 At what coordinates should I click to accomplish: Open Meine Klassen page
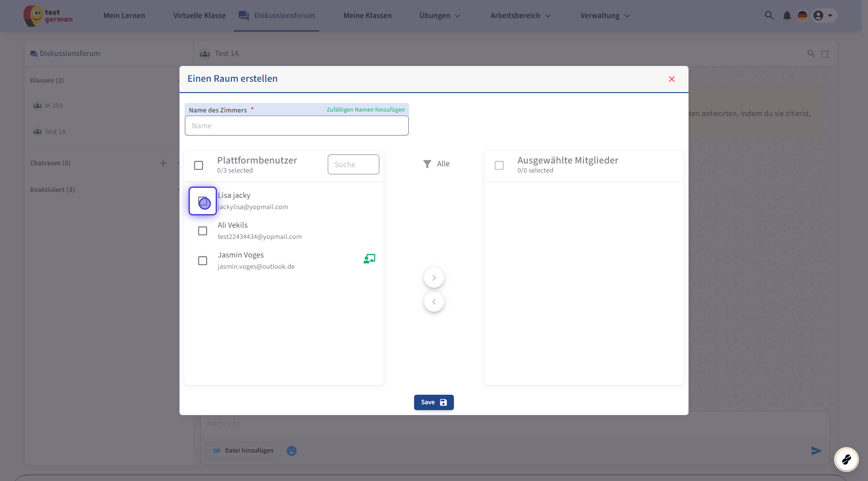(367, 16)
